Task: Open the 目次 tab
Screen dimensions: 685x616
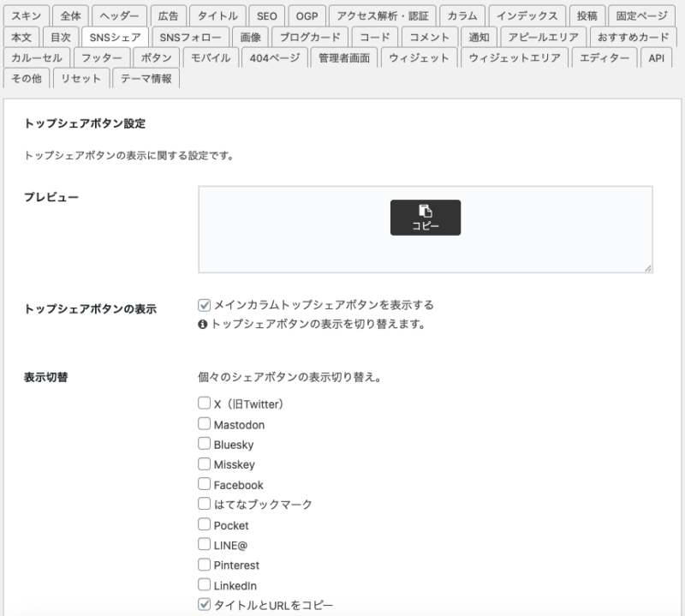Action: click(x=60, y=37)
